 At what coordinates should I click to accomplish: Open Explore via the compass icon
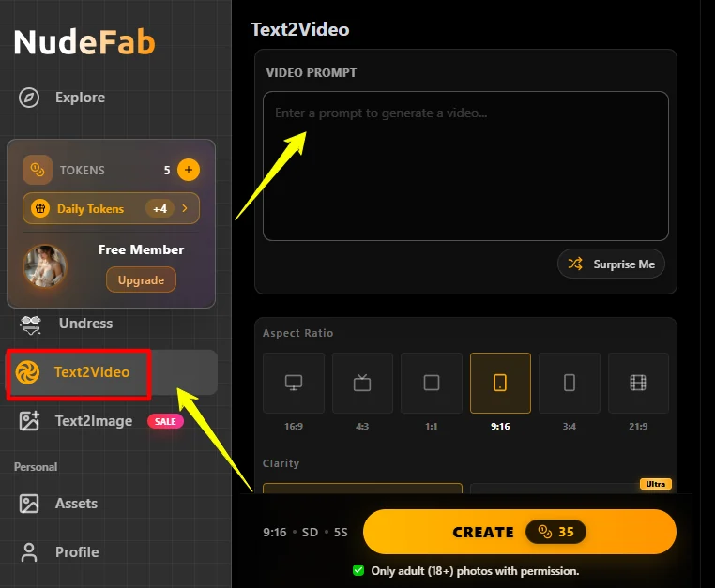point(29,98)
